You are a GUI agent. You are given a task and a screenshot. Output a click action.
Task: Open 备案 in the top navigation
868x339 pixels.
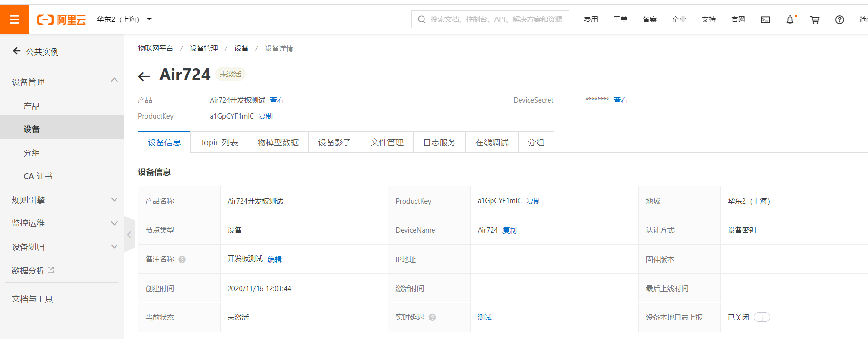[x=650, y=19]
